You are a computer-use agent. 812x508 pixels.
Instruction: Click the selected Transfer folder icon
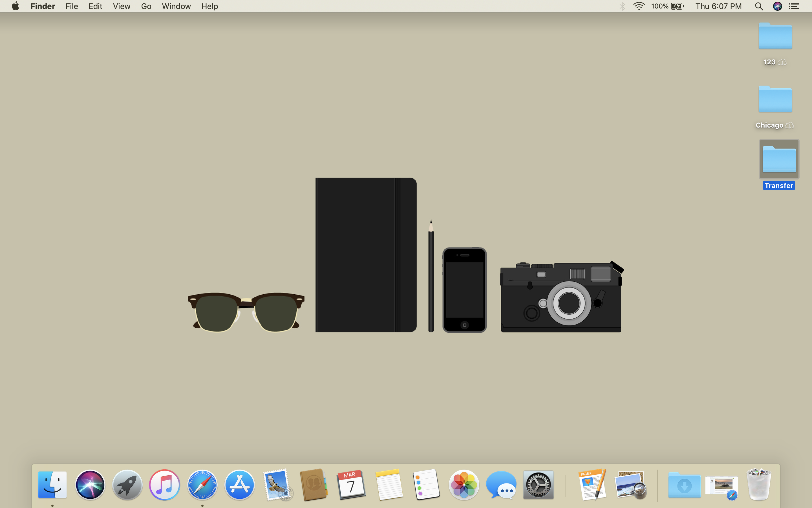[x=779, y=159]
